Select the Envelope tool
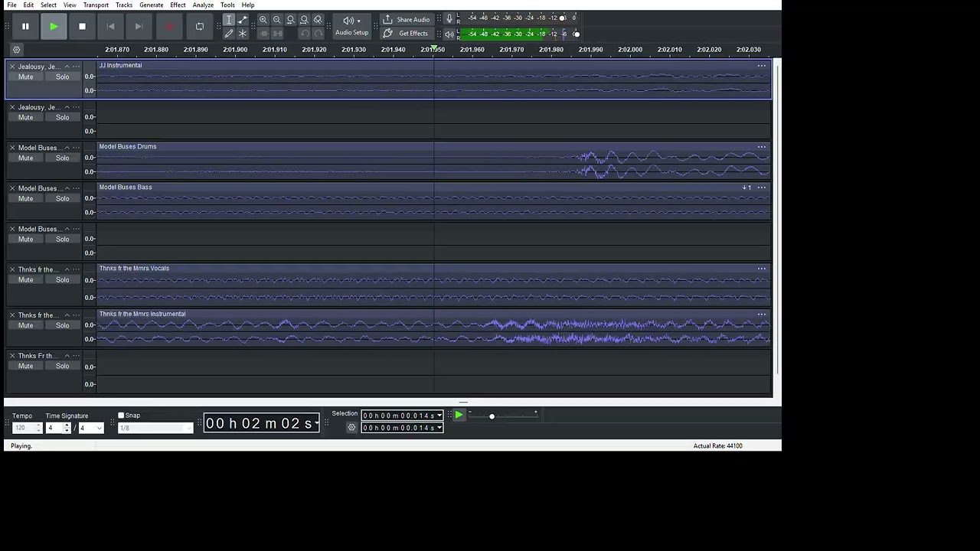This screenshot has width=980, height=551. point(243,20)
